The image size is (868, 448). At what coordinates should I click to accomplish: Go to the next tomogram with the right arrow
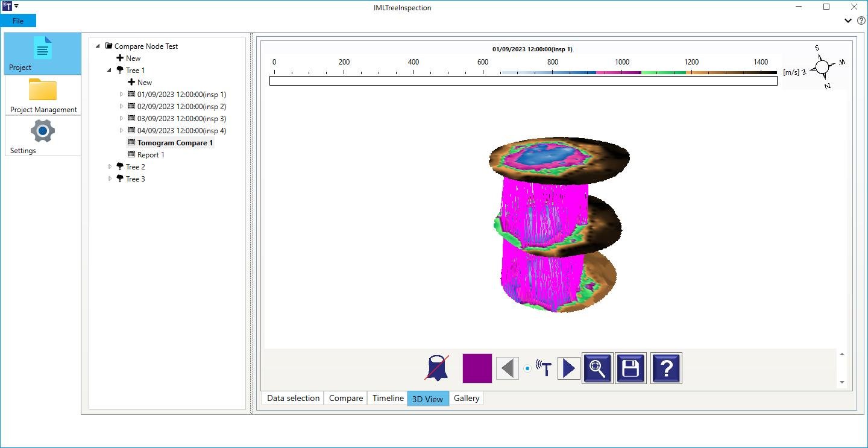(x=568, y=368)
